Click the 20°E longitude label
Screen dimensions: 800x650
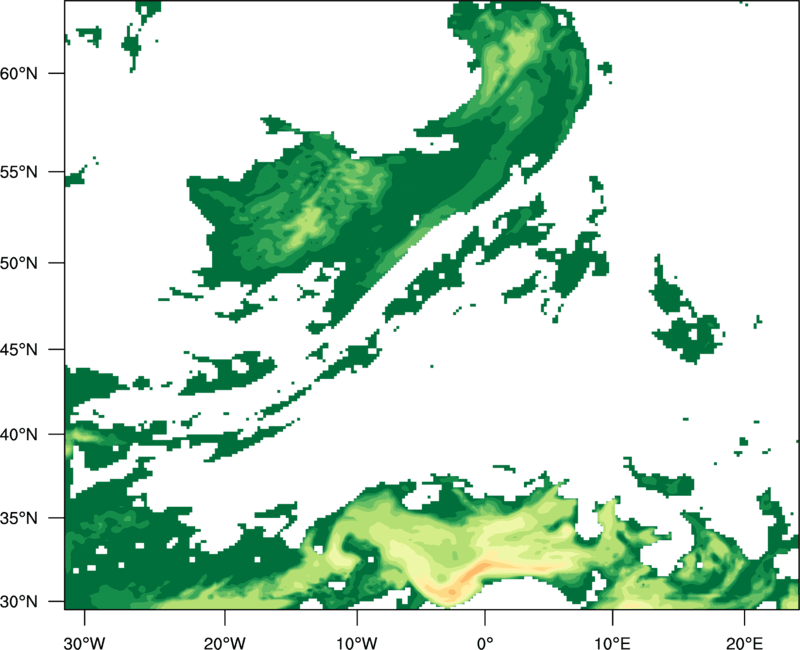744,643
